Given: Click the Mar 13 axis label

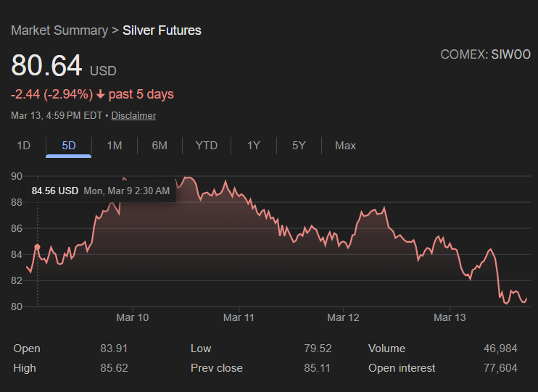Looking at the screenshot, I should pyautogui.click(x=450, y=317).
